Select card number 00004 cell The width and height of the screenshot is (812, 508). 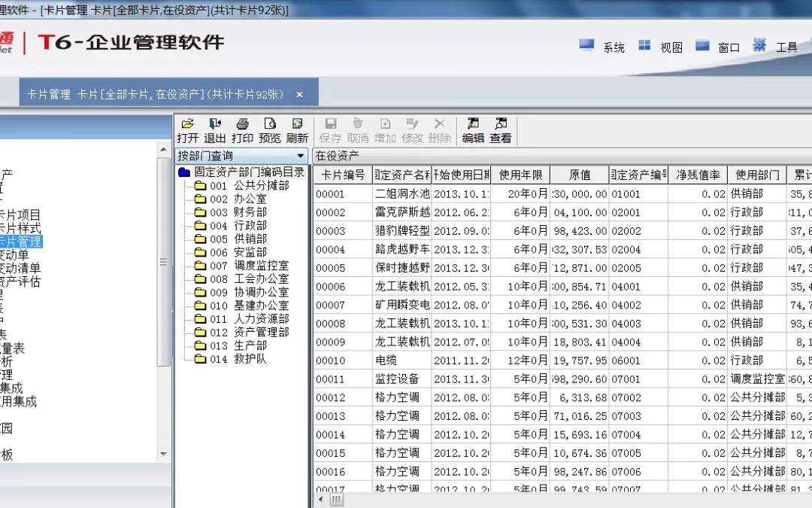click(x=343, y=249)
